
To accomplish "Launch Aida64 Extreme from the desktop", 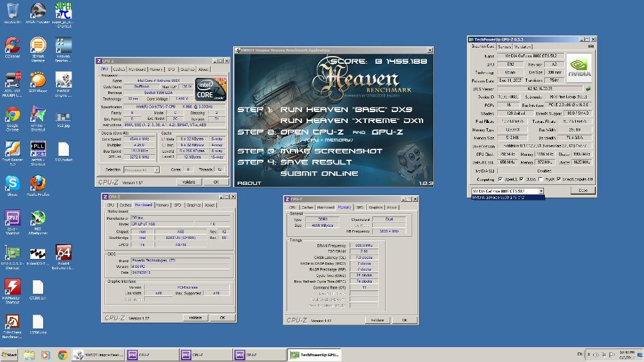I will [63, 257].
